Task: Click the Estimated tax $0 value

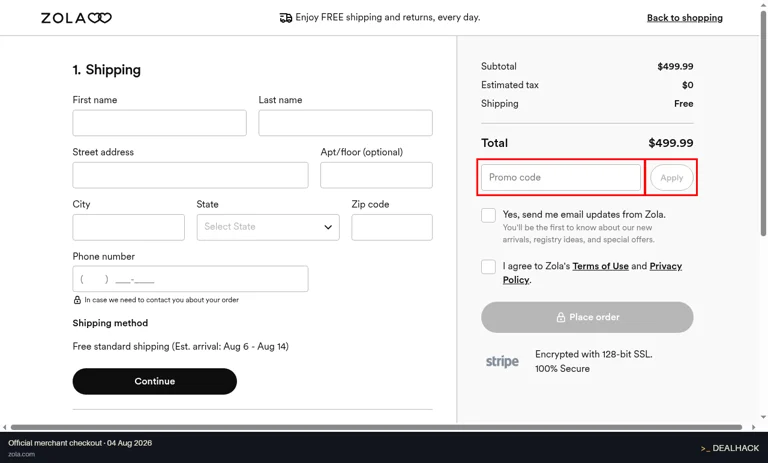Action: pyautogui.click(x=688, y=85)
